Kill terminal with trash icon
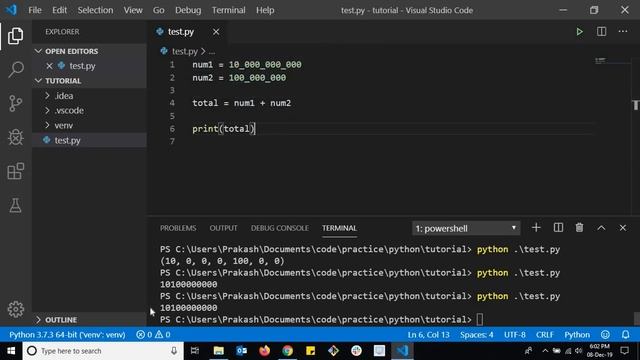 point(579,228)
